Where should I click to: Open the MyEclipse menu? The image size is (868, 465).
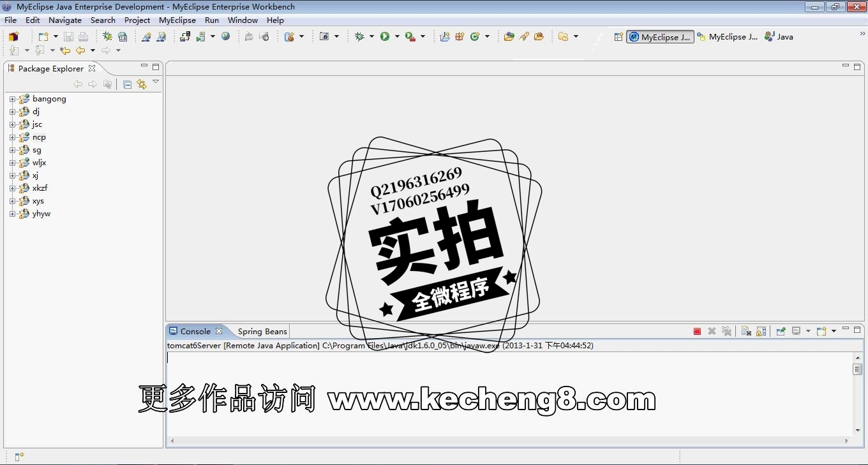click(x=177, y=20)
